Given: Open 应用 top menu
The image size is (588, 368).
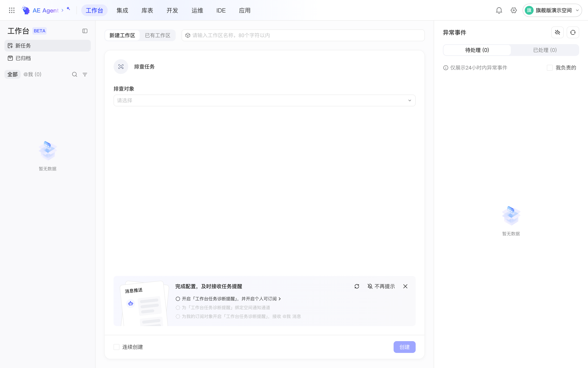Looking at the screenshot, I should 245,10.
